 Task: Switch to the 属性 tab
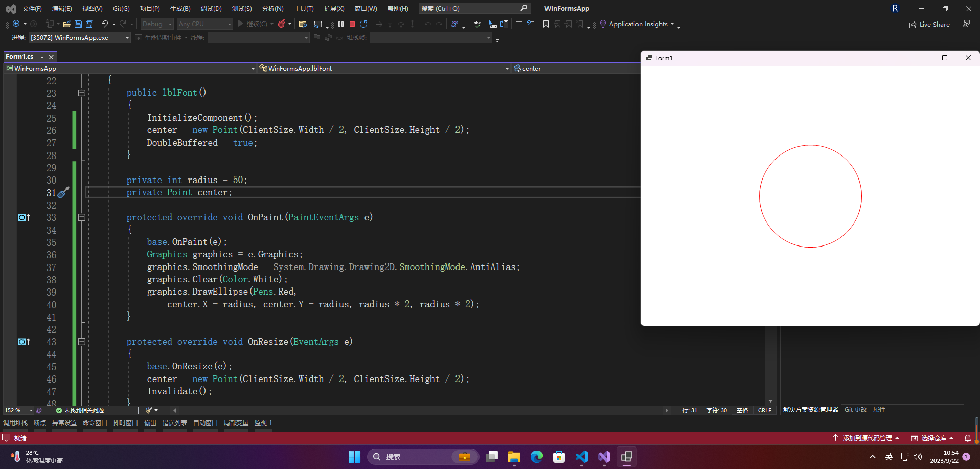click(x=879, y=410)
